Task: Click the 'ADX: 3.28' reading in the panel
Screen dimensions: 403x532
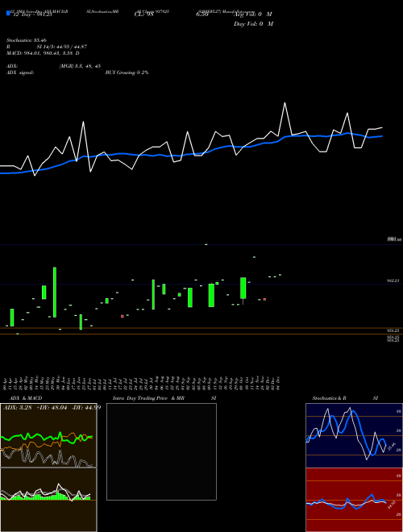Action: coord(17,408)
